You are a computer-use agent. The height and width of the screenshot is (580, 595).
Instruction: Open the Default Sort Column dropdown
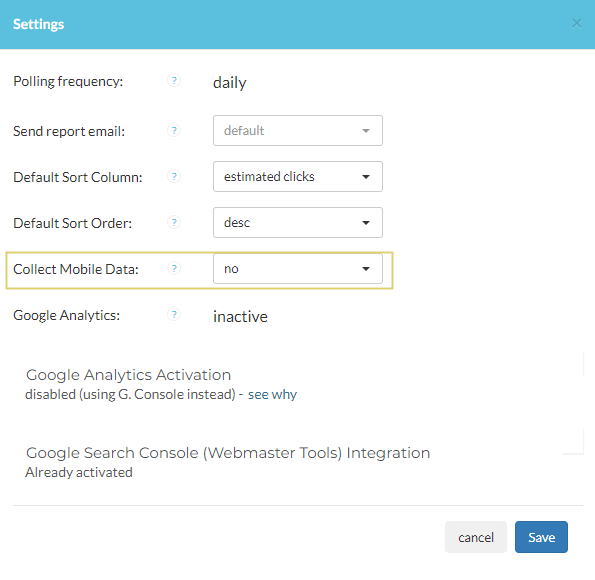pos(298,177)
